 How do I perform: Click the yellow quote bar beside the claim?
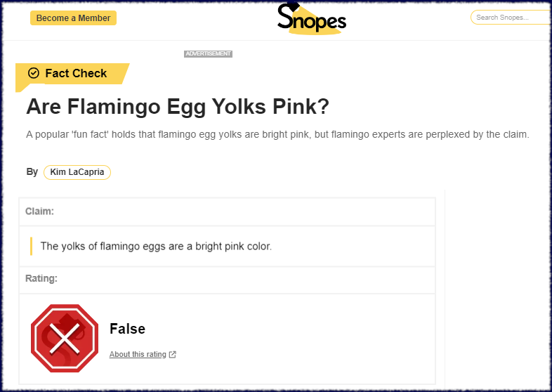tap(32, 246)
